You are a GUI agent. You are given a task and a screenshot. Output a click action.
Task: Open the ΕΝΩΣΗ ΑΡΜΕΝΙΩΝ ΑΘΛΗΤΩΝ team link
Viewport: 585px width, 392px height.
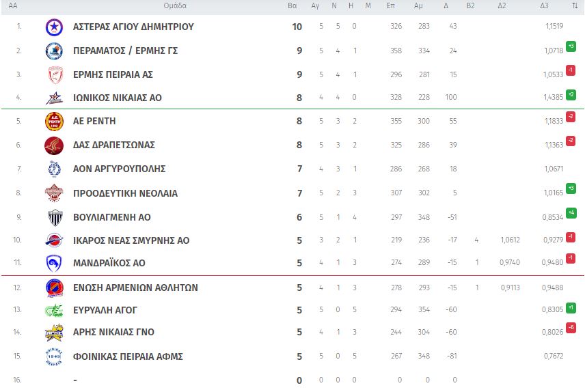pos(135,288)
